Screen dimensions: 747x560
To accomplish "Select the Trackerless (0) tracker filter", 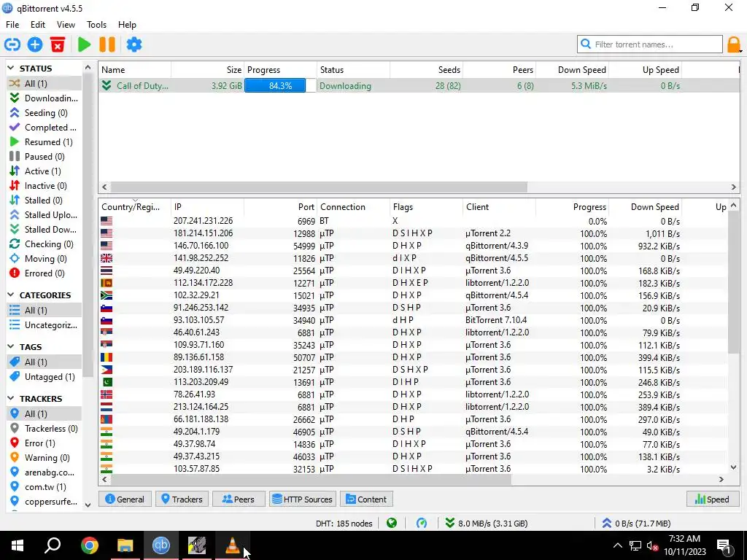I will point(43,429).
